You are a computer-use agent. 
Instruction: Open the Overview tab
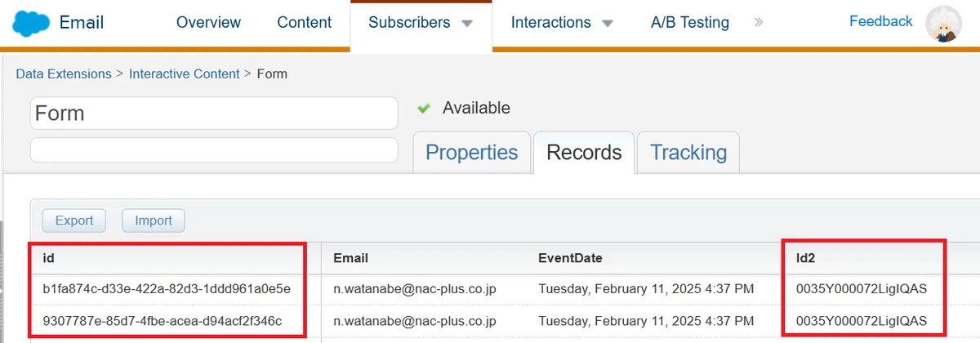(x=208, y=23)
